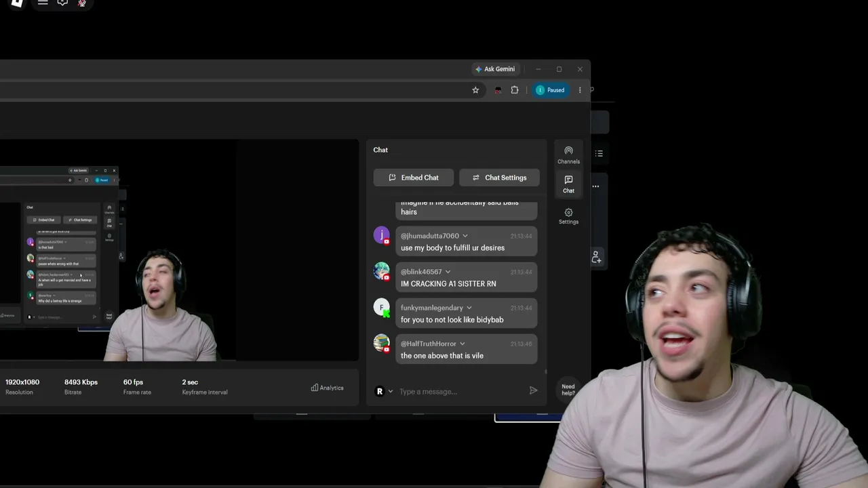868x488 pixels.
Task: Click the anime avatar of blink46567
Action: pos(382,271)
